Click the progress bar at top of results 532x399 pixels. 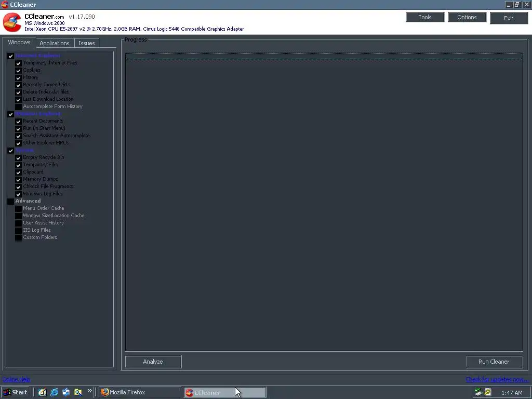[x=324, y=56]
